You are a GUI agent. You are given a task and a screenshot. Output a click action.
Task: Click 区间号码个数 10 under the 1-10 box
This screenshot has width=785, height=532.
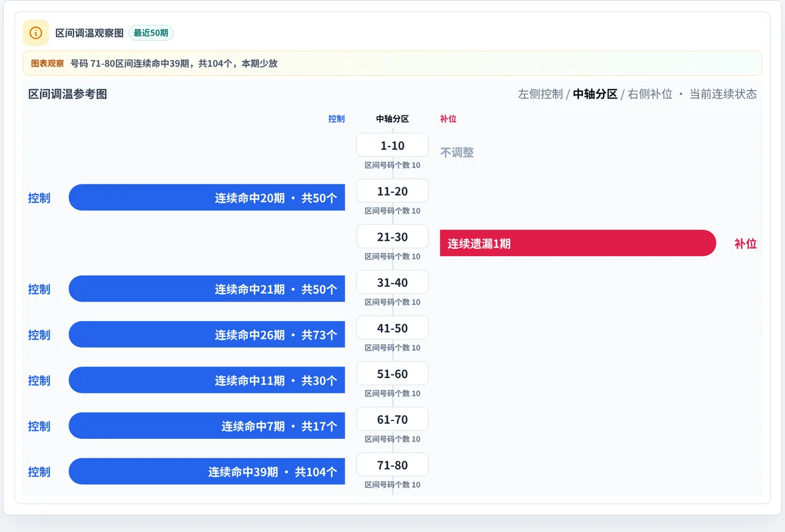point(392,165)
